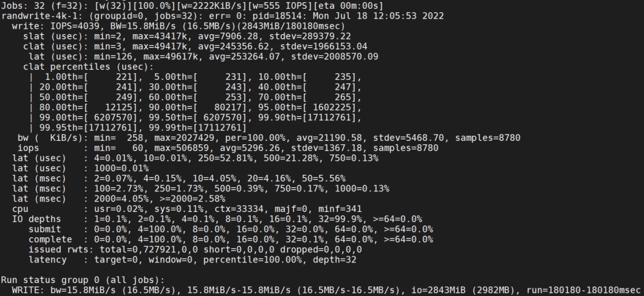
Task: Click the clat percentiles (usec) heading
Action: 88,66
